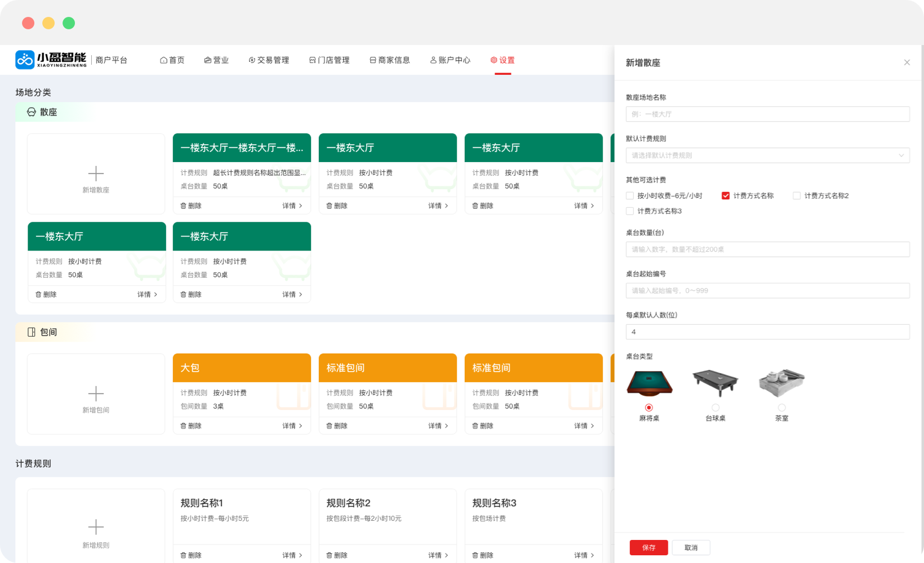Click the 保存 save button

[x=648, y=547]
